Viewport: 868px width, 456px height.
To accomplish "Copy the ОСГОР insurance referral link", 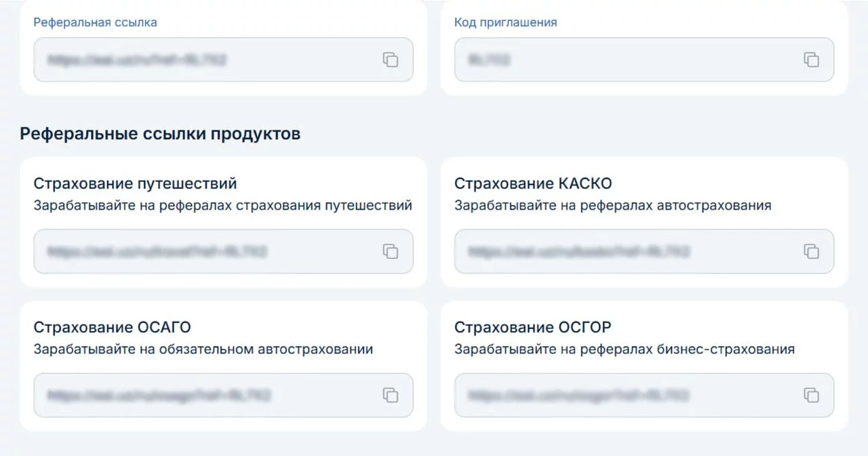I will pyautogui.click(x=811, y=395).
